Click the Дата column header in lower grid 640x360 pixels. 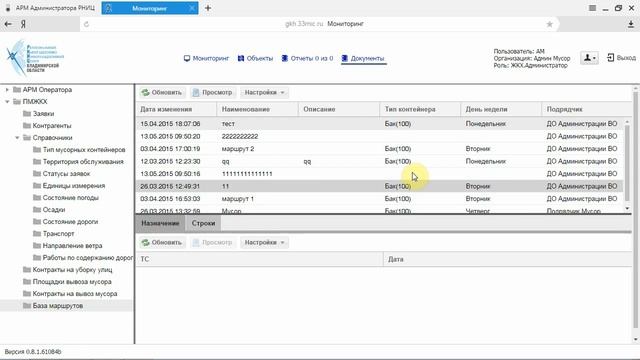507,259
